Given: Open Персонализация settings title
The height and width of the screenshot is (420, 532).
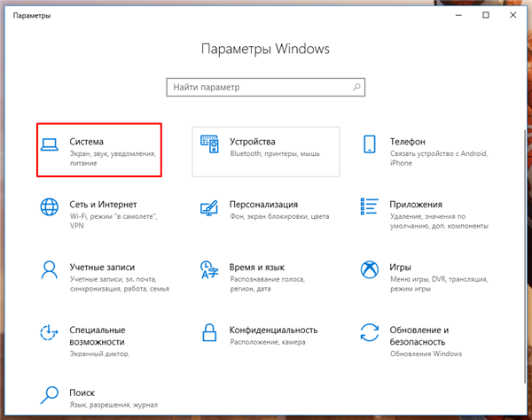Looking at the screenshot, I should pos(263,205).
